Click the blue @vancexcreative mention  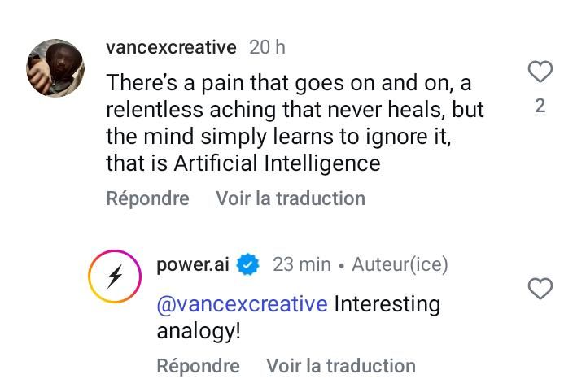[x=242, y=304]
